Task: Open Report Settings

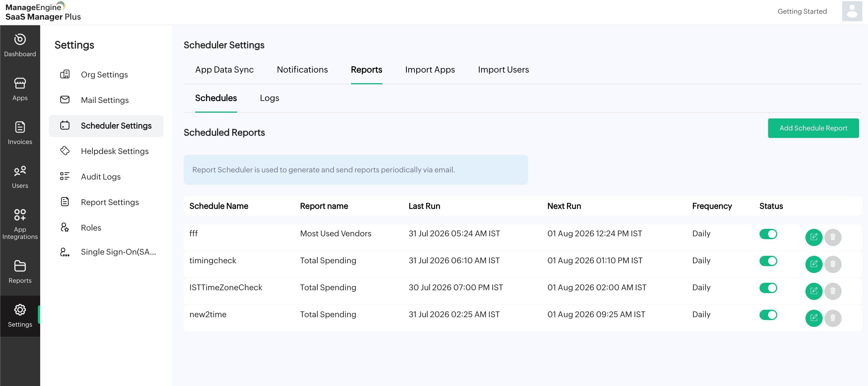Action: [106, 202]
